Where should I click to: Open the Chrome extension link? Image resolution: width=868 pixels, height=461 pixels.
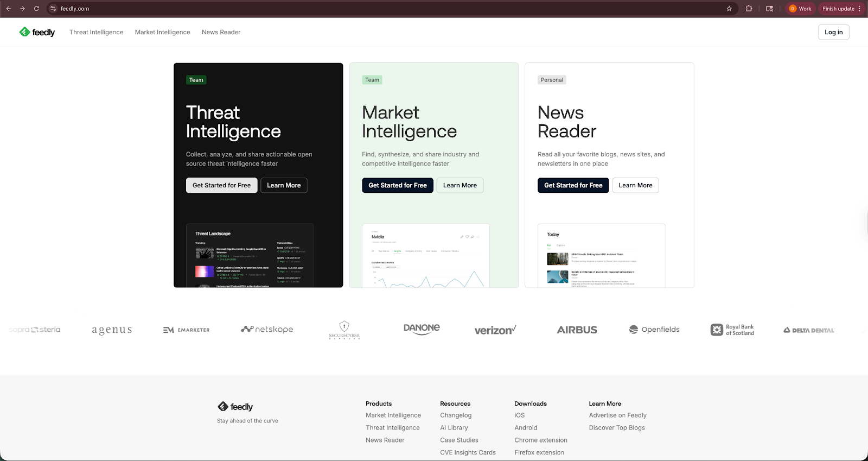click(541, 440)
